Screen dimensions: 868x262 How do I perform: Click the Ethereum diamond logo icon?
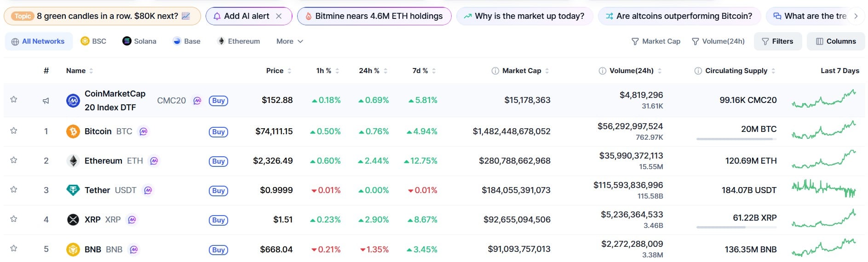coord(73,161)
